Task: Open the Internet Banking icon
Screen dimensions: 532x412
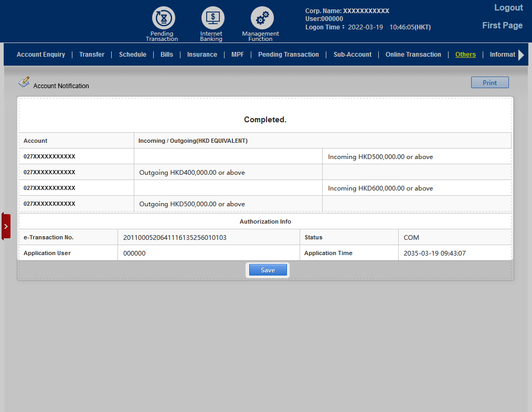Action: click(x=212, y=18)
